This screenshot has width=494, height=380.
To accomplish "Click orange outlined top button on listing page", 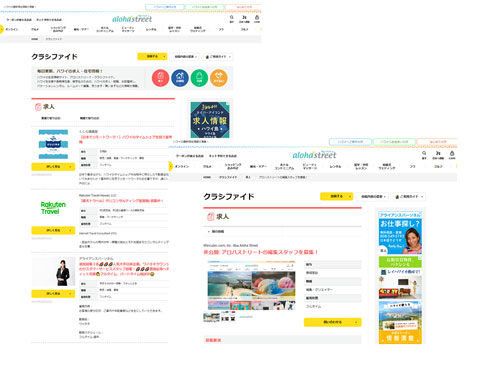I will tap(244, 7).
